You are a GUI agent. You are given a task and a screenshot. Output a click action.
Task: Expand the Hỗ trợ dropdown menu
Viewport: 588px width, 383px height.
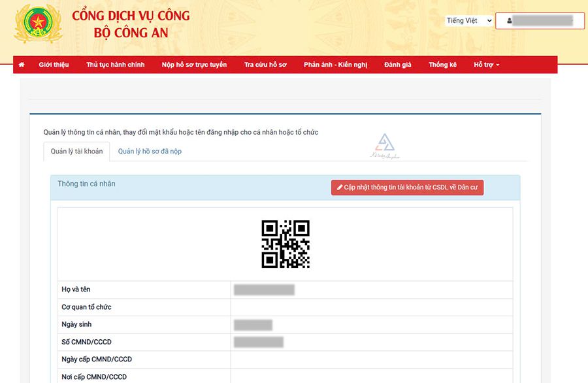[x=486, y=65]
